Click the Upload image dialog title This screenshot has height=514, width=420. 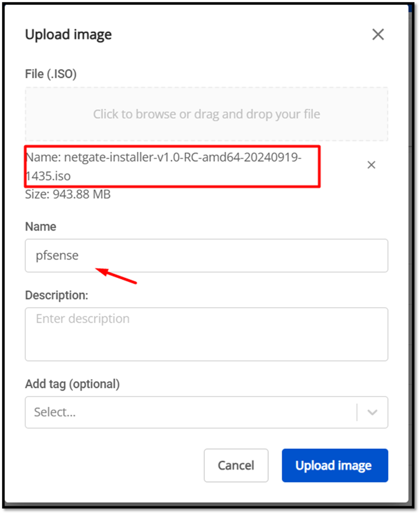(x=68, y=35)
